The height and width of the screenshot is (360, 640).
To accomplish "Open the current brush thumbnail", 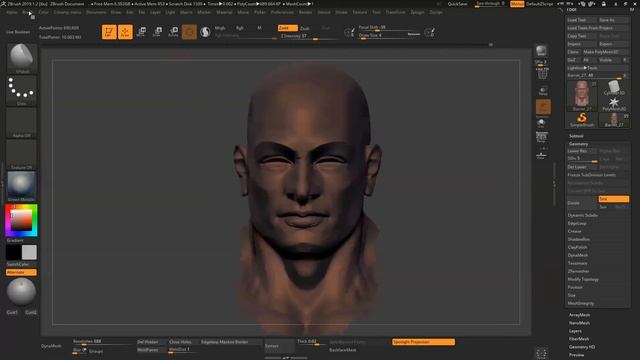I will 22,58.
